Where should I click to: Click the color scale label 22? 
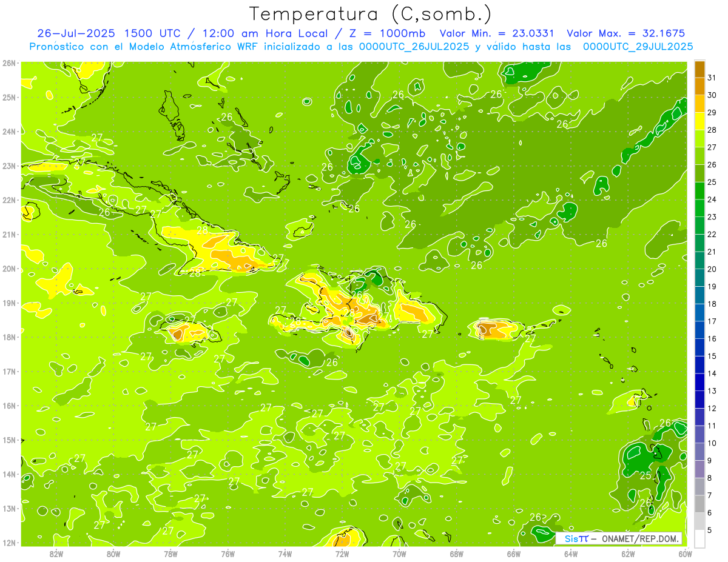tap(712, 235)
